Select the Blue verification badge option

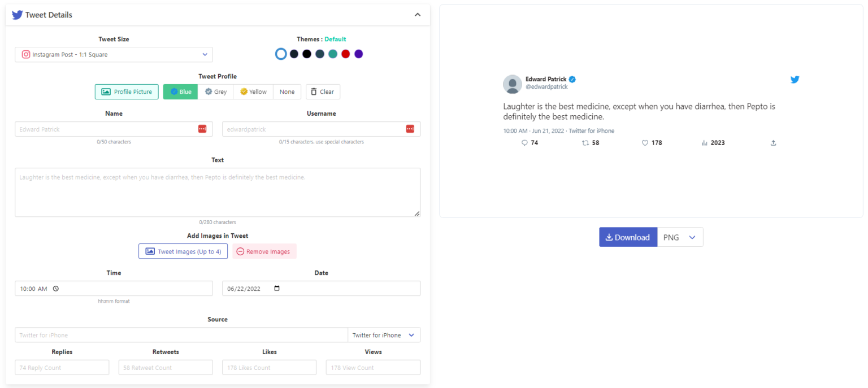[180, 91]
